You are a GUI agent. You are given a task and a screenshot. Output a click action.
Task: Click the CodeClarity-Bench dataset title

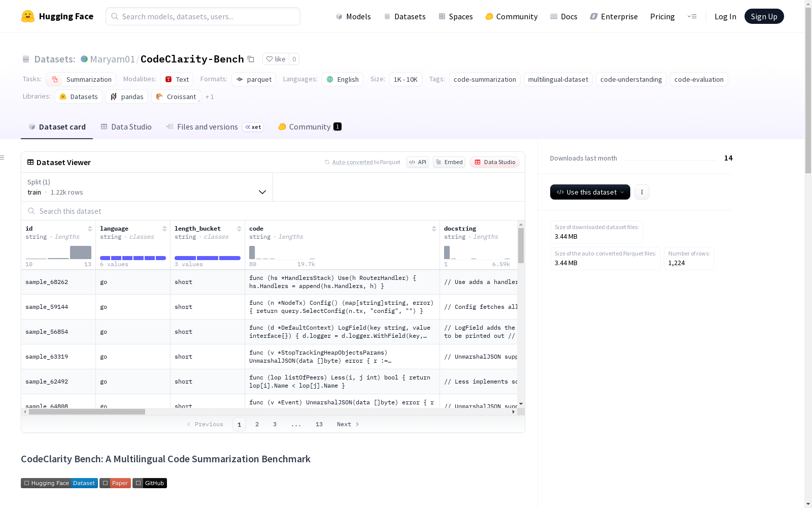click(192, 59)
